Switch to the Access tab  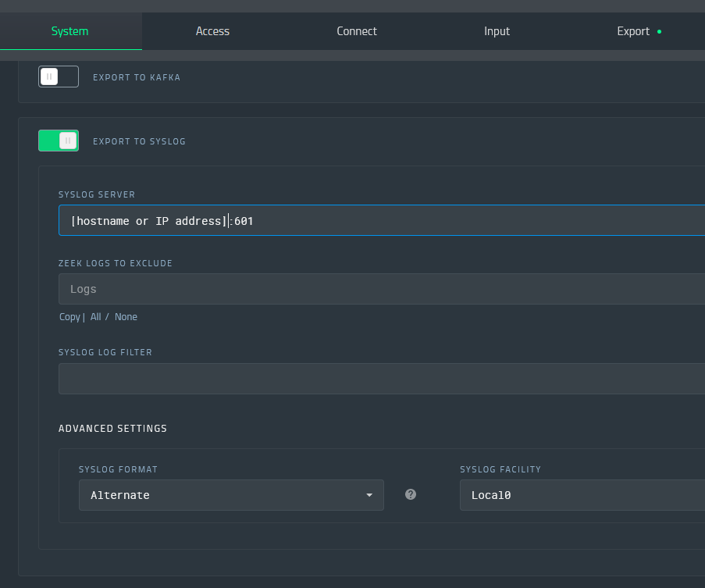[212, 31]
